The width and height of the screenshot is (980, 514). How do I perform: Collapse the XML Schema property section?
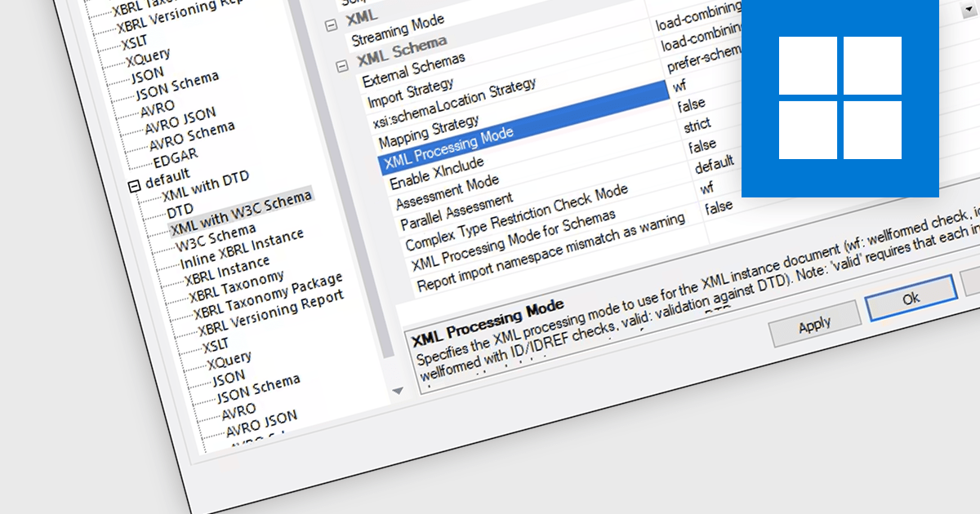pos(341,65)
